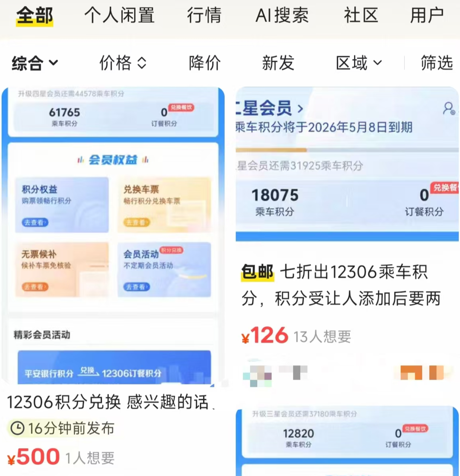Open the 全部 tab
This screenshot has width=460, height=476.
(34, 15)
